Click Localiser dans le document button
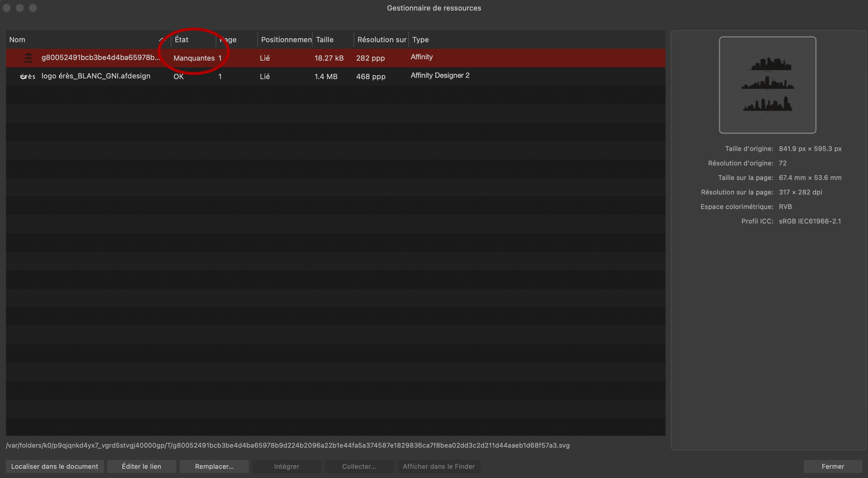The height and width of the screenshot is (478, 868). [x=55, y=466]
